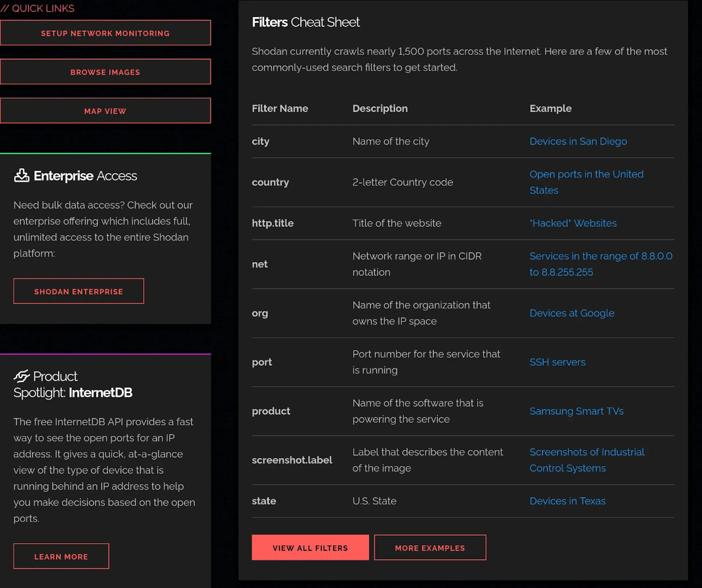Open the "Hacked" Websites example link
The height and width of the screenshot is (588, 702).
(573, 223)
